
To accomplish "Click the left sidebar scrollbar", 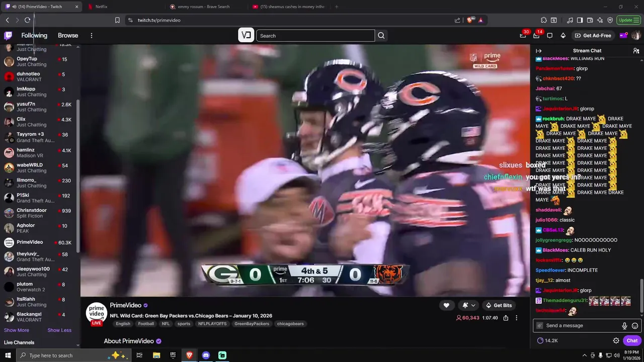I will point(78,176).
